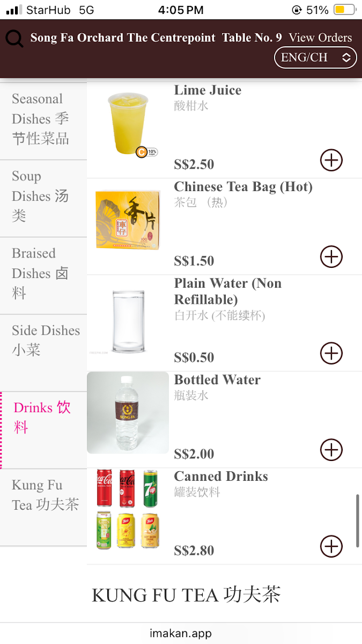Add Chinese Tea Bag (Hot) to order
Screen dimensions: 362x644
pos(331,257)
